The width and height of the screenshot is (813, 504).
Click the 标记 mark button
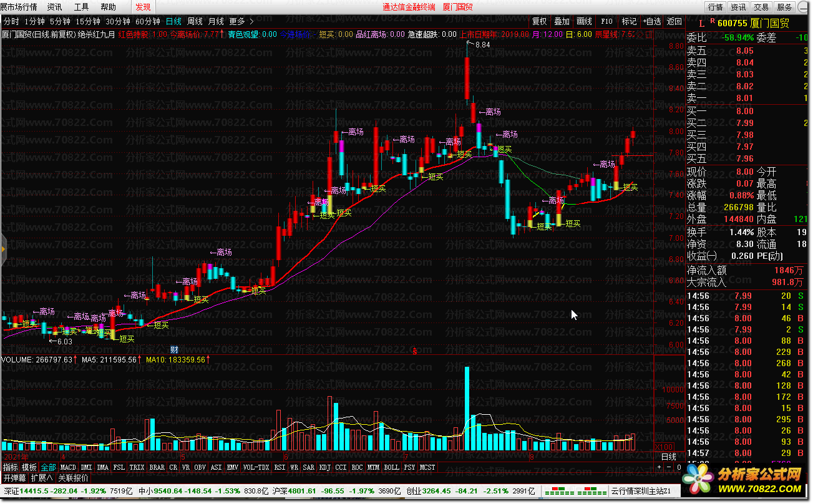(629, 21)
